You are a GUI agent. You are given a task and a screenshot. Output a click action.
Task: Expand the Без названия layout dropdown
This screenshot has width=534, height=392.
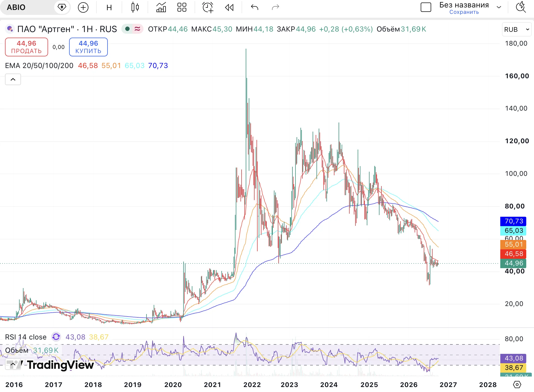(x=499, y=7)
